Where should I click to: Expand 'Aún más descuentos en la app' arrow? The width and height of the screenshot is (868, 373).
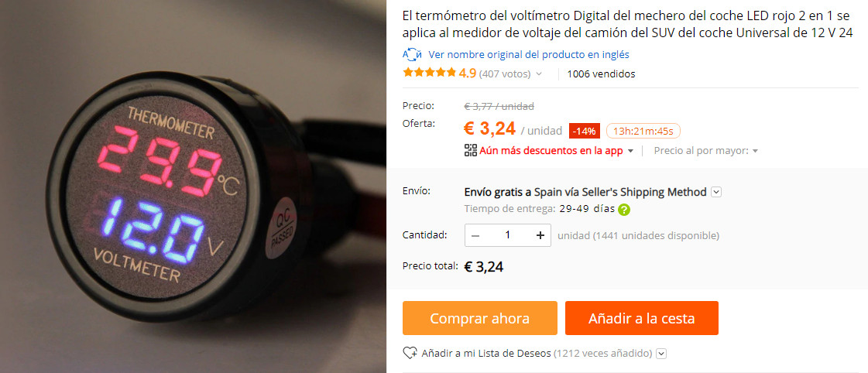(x=630, y=151)
